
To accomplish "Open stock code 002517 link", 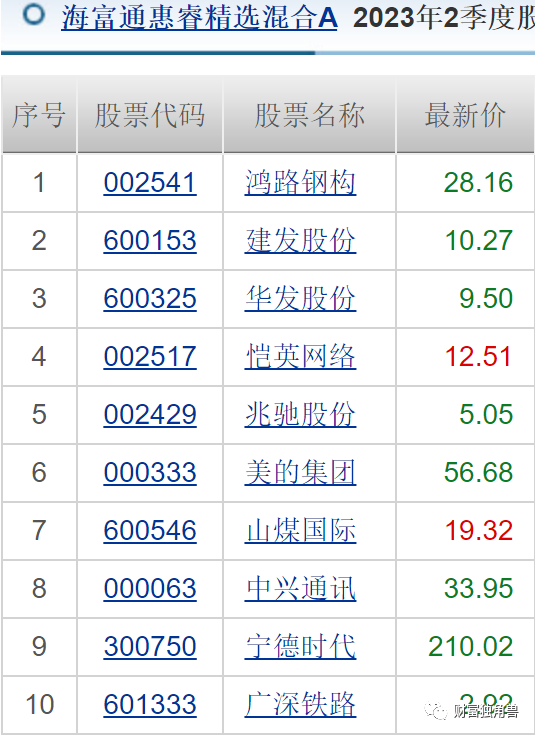I will coord(150,356).
